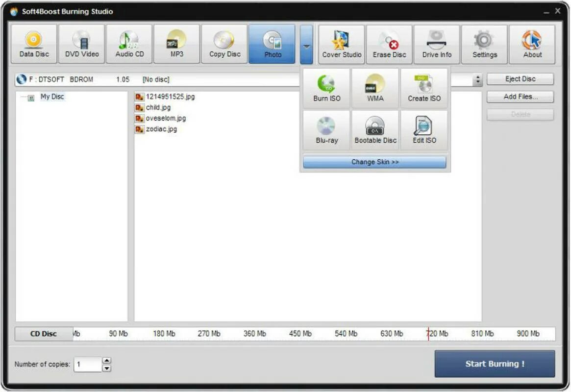Select the Copy Disc tool
Screen dimensions: 571x392
pyautogui.click(x=224, y=44)
